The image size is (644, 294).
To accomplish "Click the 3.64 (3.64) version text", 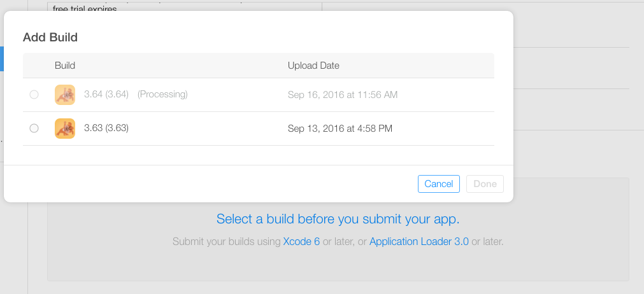I will tap(106, 95).
